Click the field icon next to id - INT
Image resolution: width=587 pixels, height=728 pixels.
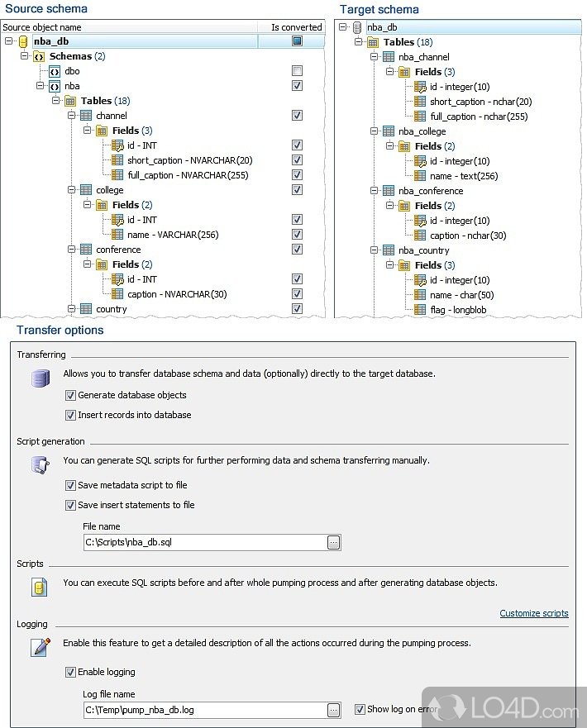tap(117, 145)
